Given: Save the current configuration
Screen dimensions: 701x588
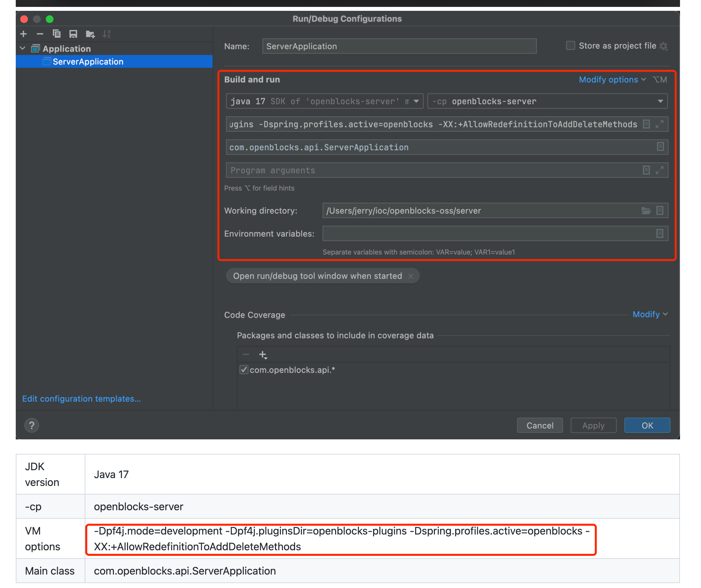Looking at the screenshot, I should pyautogui.click(x=74, y=34).
